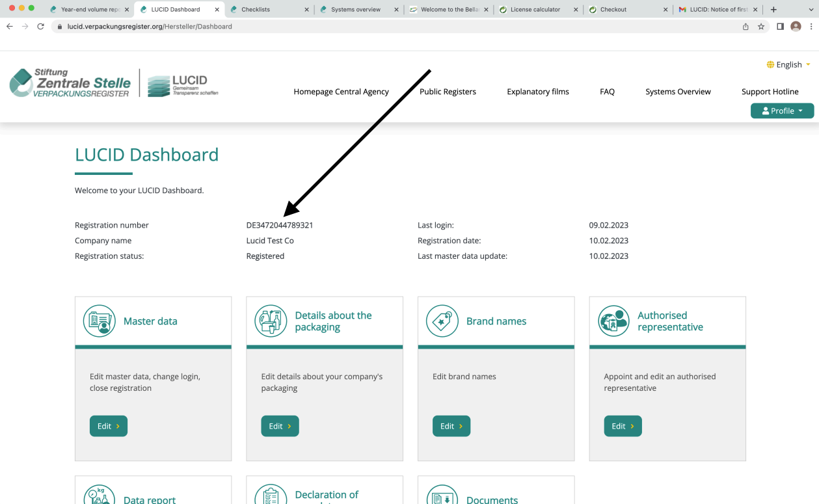This screenshot has height=504, width=819.
Task: Open the Systems Overview nav link
Action: click(x=678, y=92)
